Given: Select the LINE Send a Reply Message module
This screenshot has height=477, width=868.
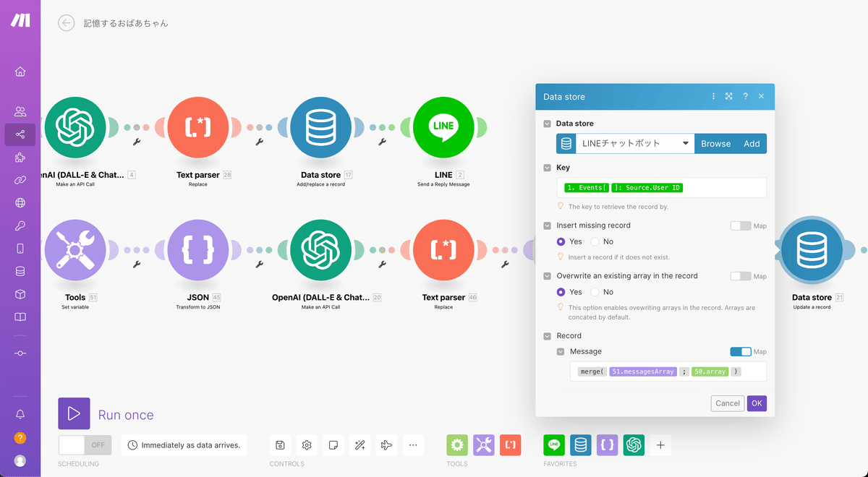Looking at the screenshot, I should 443,127.
